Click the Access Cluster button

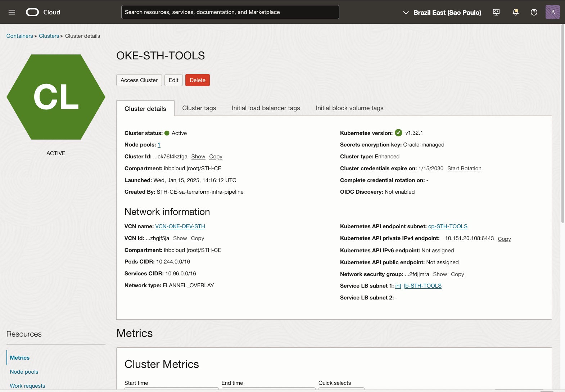click(139, 80)
